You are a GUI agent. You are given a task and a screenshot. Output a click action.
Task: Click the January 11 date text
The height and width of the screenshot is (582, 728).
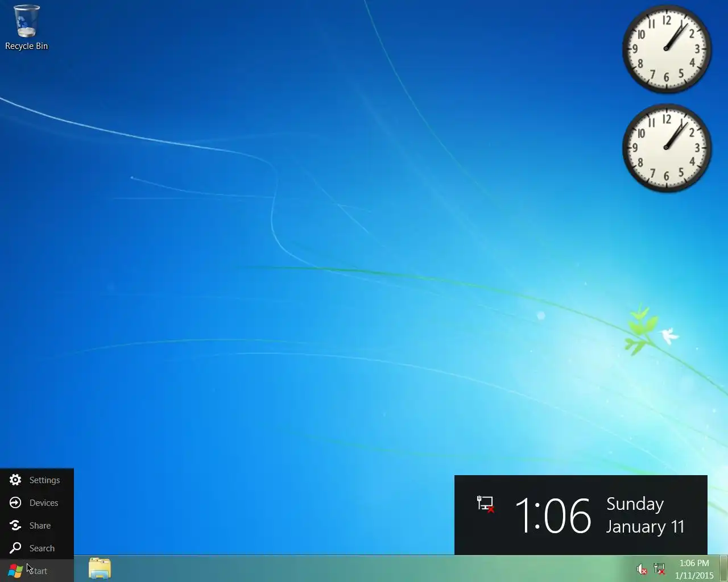(646, 527)
